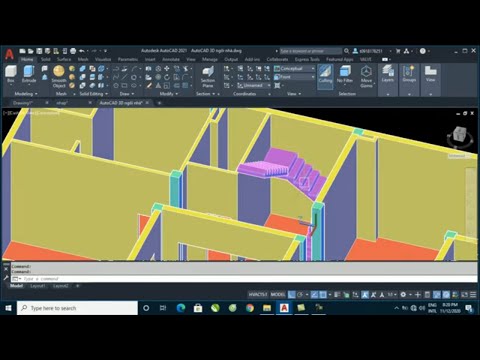The width and height of the screenshot is (480, 360).
Task: Open Google Chrome from the taskbar
Action: pyautogui.click(x=250, y=308)
